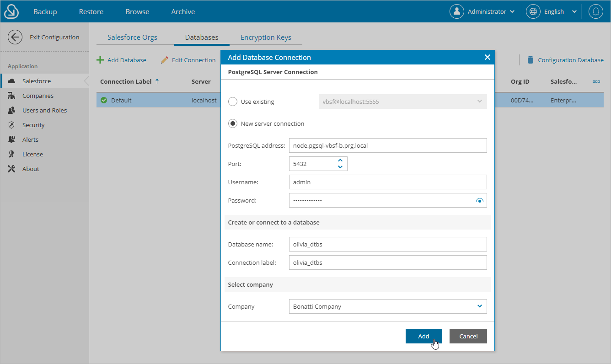Click the Add button to save connection

click(423, 336)
